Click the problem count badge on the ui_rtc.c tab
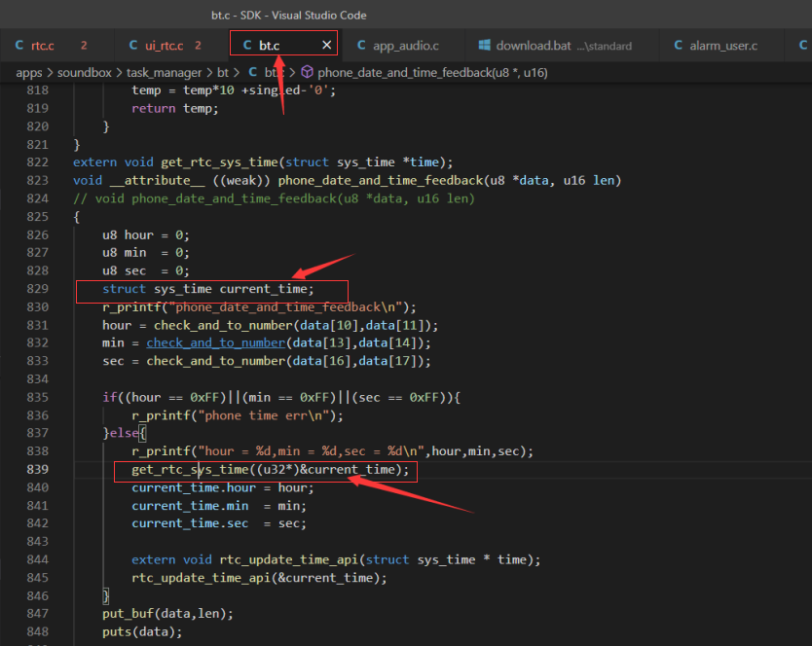This screenshot has width=812, height=646. tap(198, 46)
